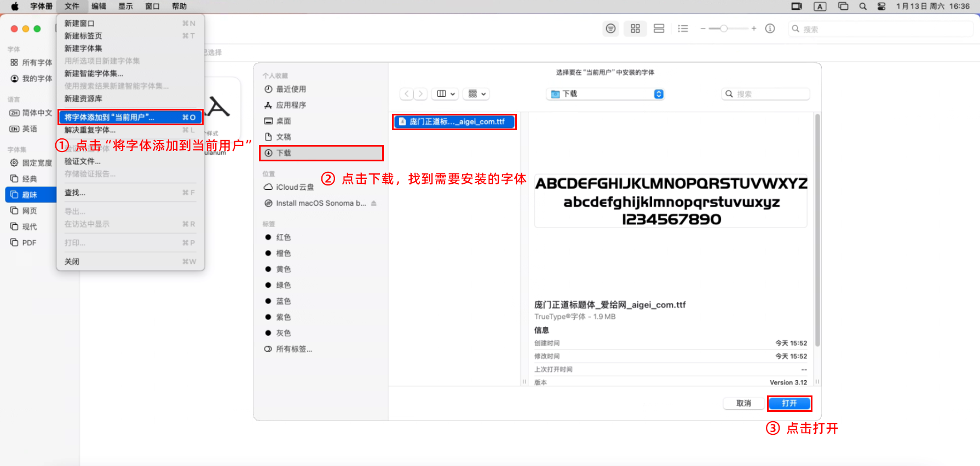Choose 新建标签页 from the menu
Image resolution: width=980 pixels, height=466 pixels.
tap(130, 36)
